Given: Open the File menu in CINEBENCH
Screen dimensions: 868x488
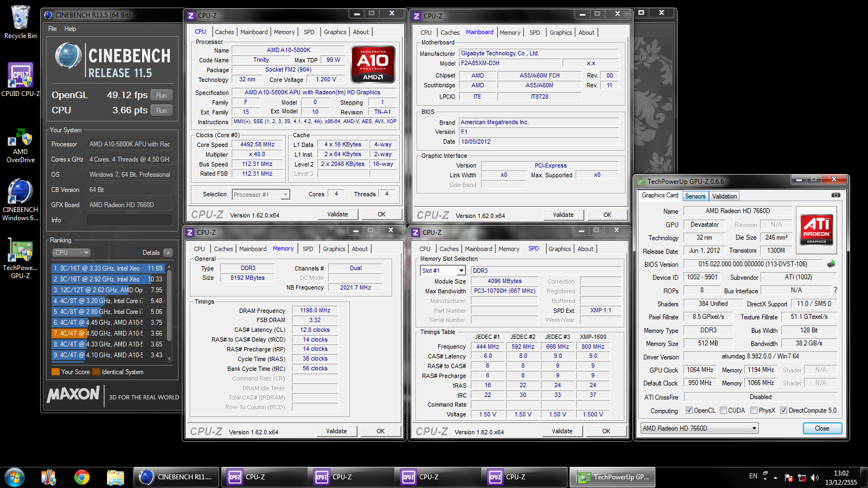Looking at the screenshot, I should [53, 29].
